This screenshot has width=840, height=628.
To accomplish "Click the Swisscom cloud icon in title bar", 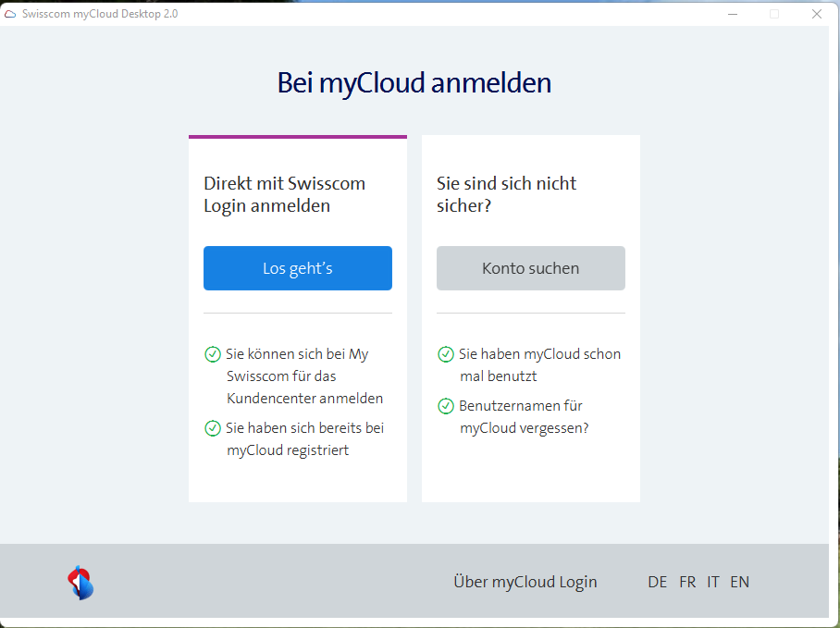I will click(x=12, y=13).
